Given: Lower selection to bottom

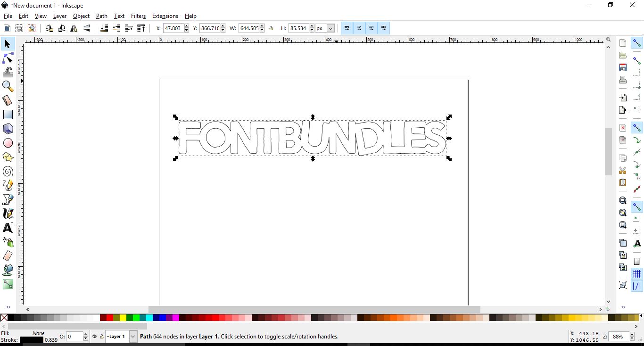Looking at the screenshot, I should coord(104,28).
